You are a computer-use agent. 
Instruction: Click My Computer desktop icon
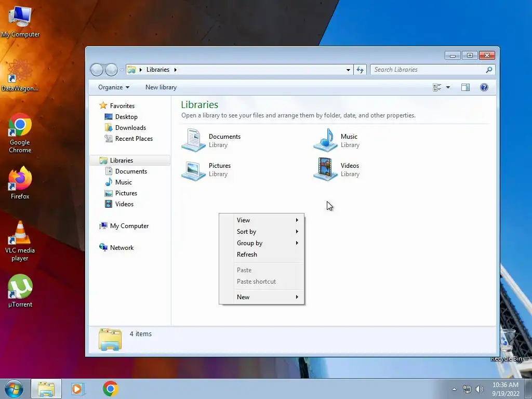point(20,21)
